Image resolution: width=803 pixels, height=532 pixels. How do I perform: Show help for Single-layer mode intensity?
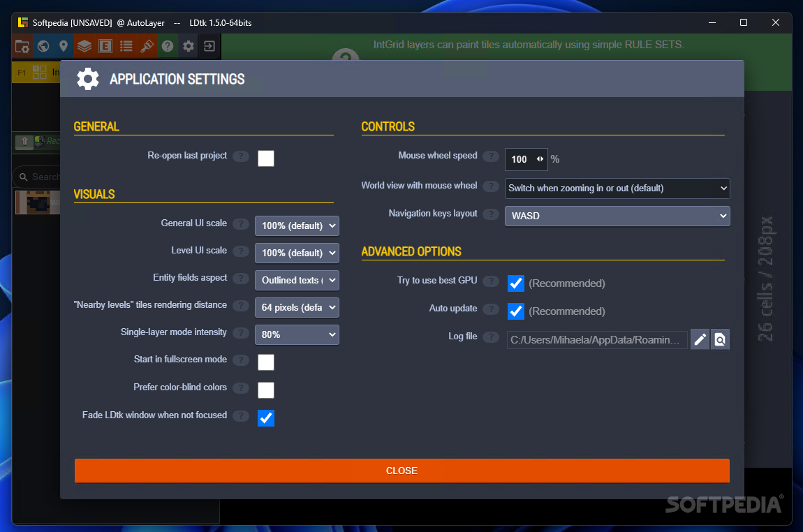tap(241, 333)
